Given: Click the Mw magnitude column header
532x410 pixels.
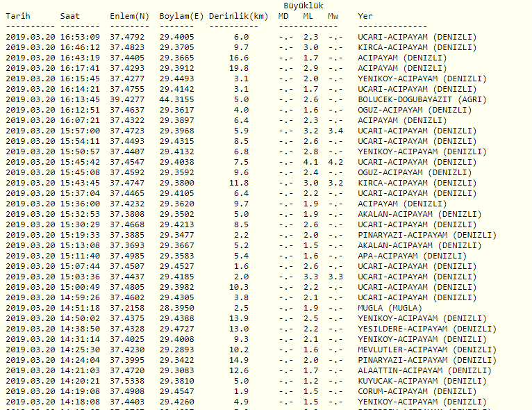Looking at the screenshot, I should [333, 16].
